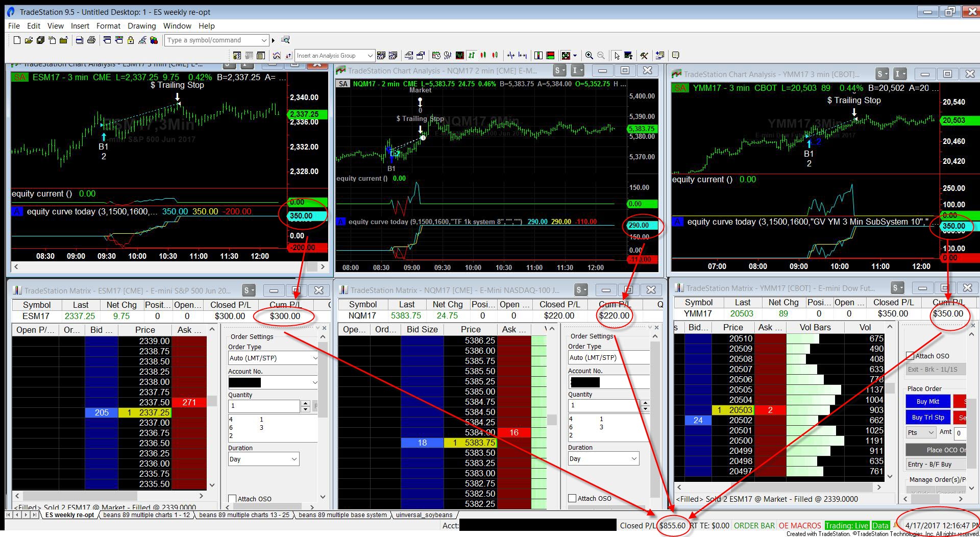
Task: Click OE MACROS in status bar
Action: pos(800,525)
